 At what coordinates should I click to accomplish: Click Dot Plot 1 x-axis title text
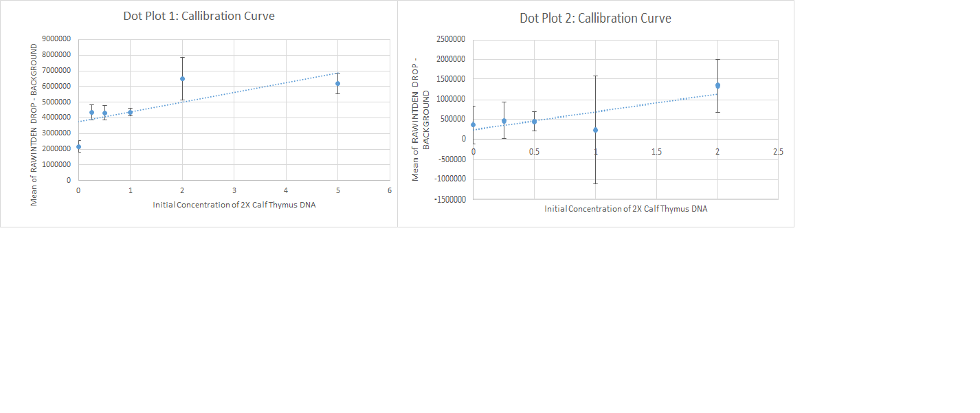click(x=234, y=205)
